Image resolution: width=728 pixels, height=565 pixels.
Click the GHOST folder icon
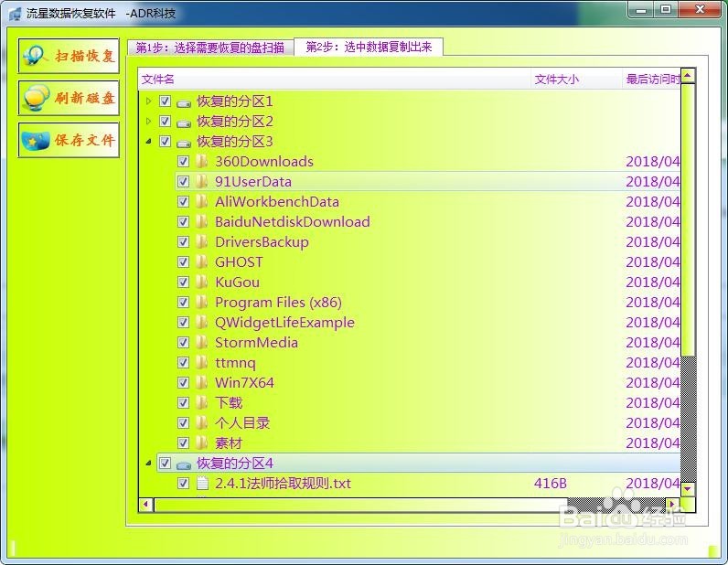pos(201,261)
